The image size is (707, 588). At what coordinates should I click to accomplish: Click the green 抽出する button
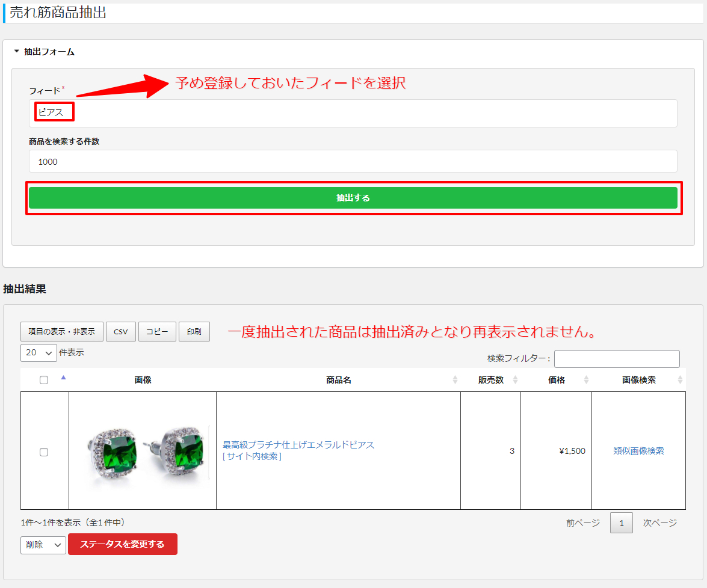[x=353, y=198]
